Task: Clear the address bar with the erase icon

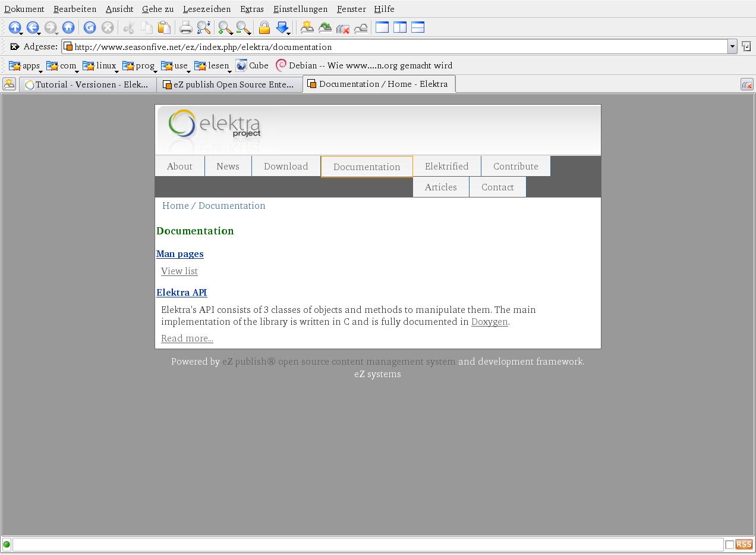Action: click(15, 46)
